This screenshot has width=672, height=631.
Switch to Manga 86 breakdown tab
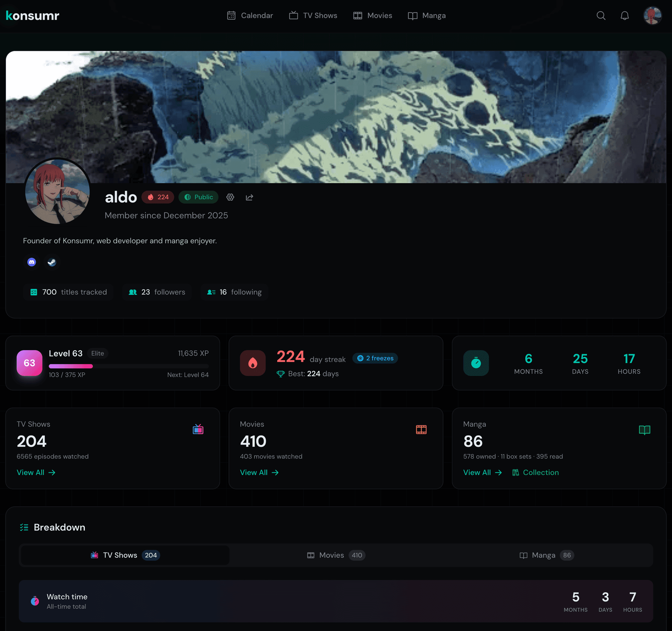[x=547, y=555]
